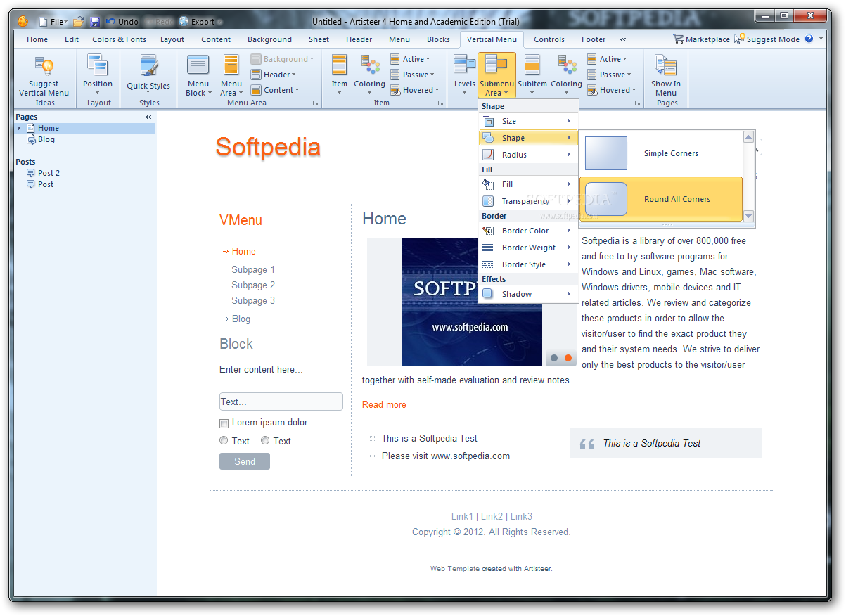
Task: Click the highlighted Submenu Area button
Action: (x=496, y=75)
